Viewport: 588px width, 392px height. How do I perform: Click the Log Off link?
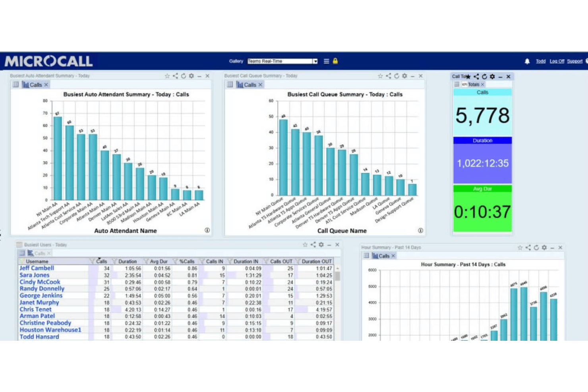click(x=557, y=61)
